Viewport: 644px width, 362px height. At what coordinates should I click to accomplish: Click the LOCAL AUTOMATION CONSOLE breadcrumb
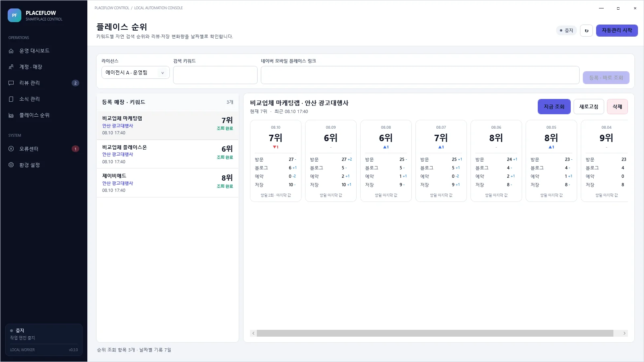(x=158, y=8)
